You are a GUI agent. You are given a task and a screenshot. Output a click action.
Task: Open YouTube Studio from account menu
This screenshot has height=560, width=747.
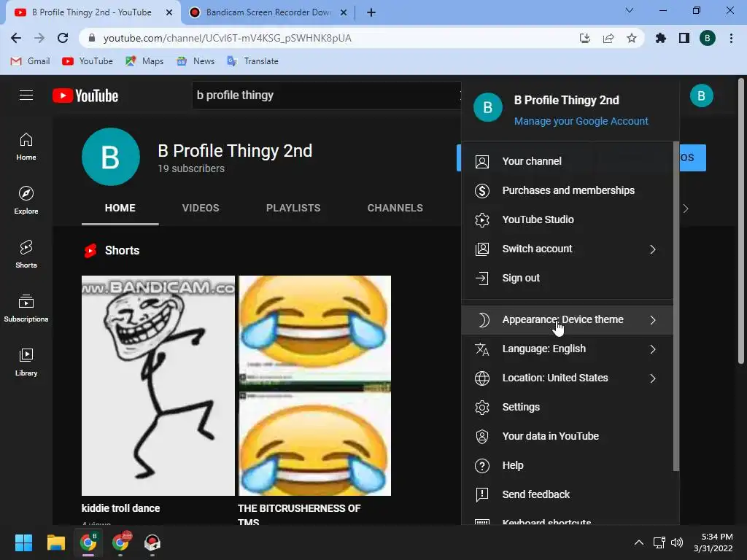point(567,219)
